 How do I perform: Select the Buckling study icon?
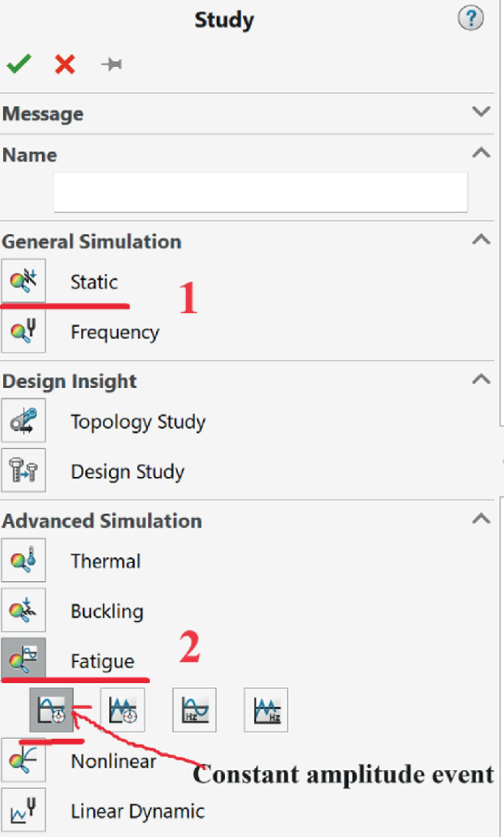pyautogui.click(x=23, y=610)
